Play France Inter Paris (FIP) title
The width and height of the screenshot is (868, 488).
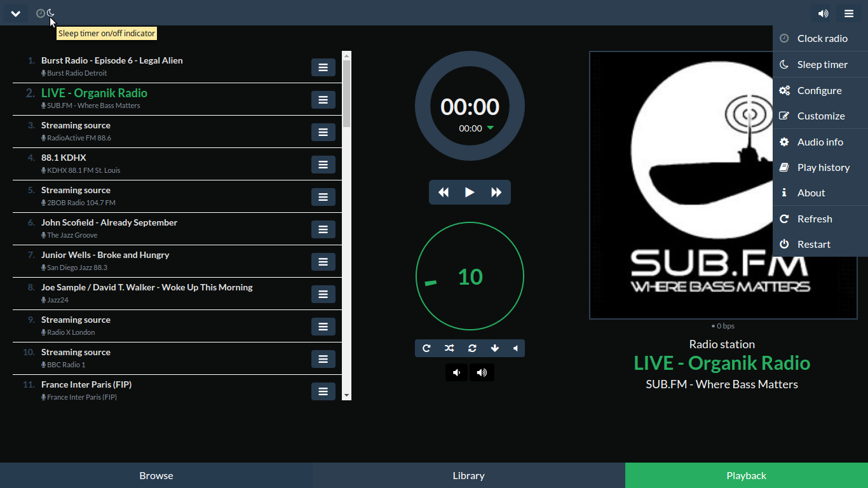86,384
